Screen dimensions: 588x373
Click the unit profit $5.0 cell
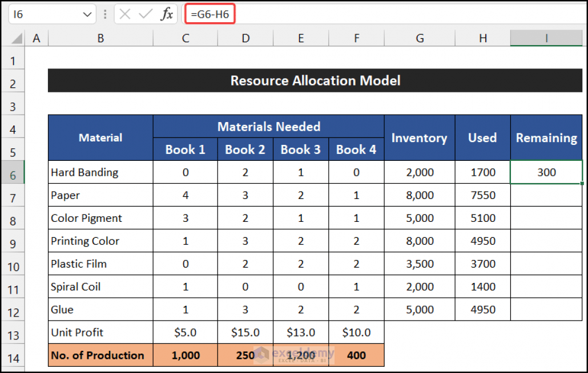pos(186,332)
